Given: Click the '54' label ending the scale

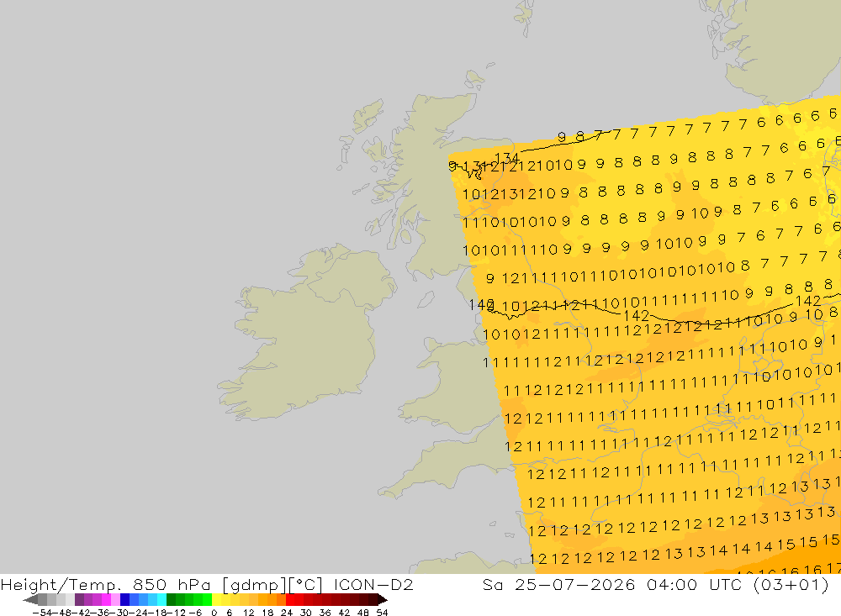Looking at the screenshot, I should 382,613.
